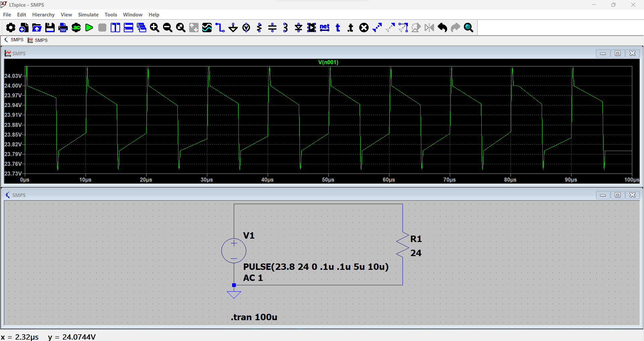Select the Wire drawing tool
Screen dimensions: 644x341
click(x=220, y=28)
